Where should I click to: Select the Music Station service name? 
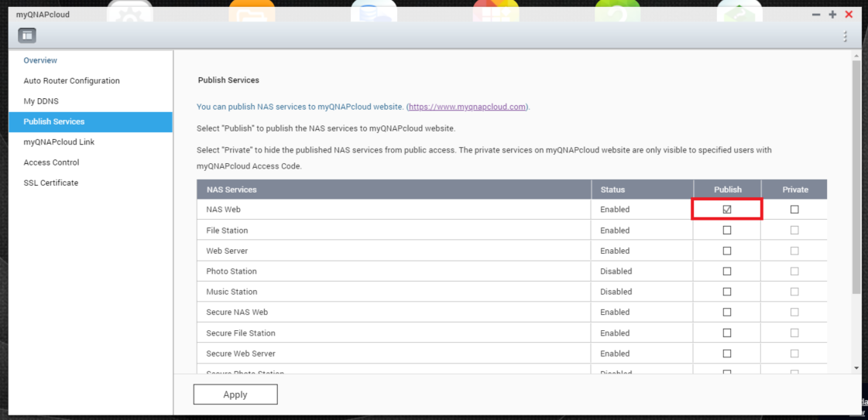[x=232, y=292]
